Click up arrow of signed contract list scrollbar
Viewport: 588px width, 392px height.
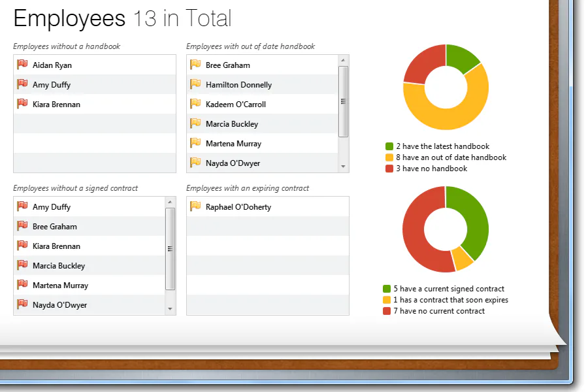tap(170, 202)
